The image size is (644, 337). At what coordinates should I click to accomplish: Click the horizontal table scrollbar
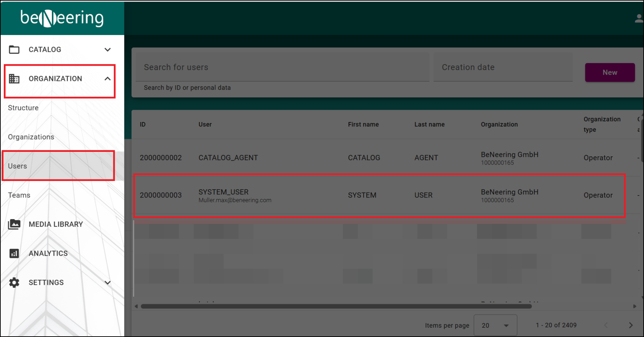click(x=336, y=306)
